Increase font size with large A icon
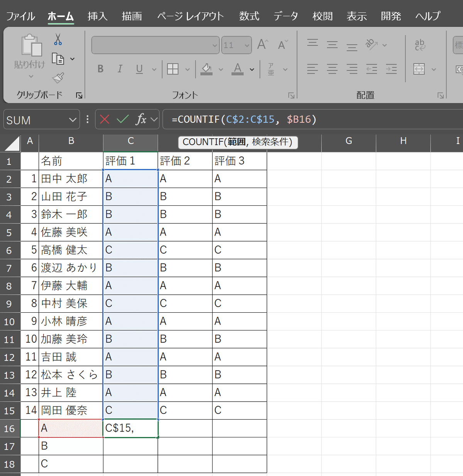Screen dimensions: 463x476 coord(263,44)
